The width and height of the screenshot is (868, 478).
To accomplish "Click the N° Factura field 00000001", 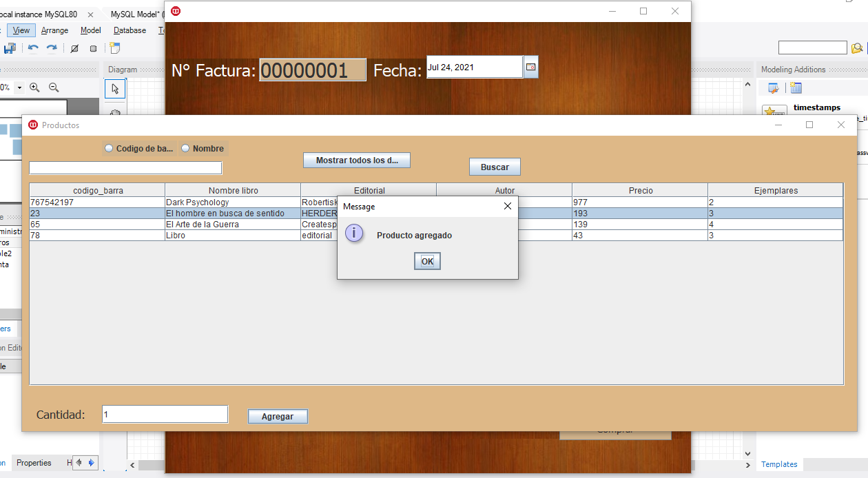I will click(313, 70).
